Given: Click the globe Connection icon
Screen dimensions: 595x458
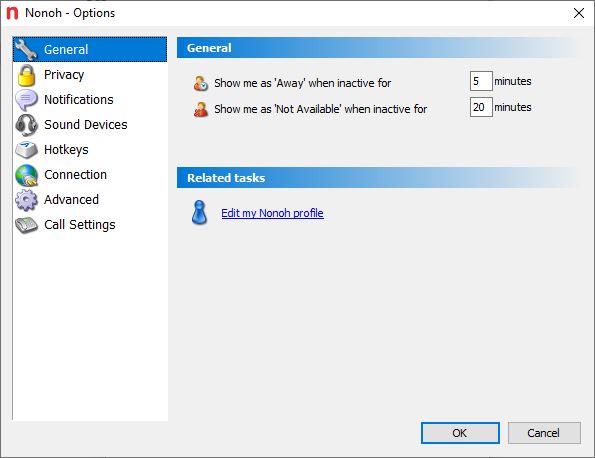Looking at the screenshot, I should [27, 175].
